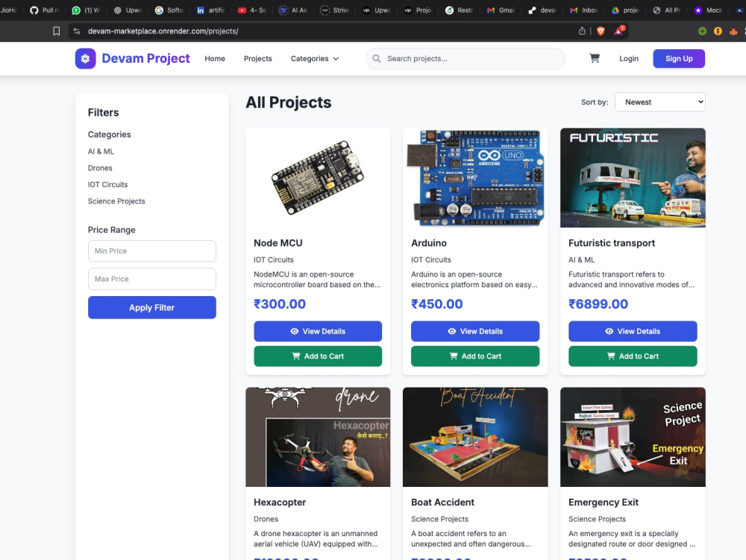Screen dimensions: 746x560
Task: Click the Boat Accident title
Action: click(x=442, y=503)
